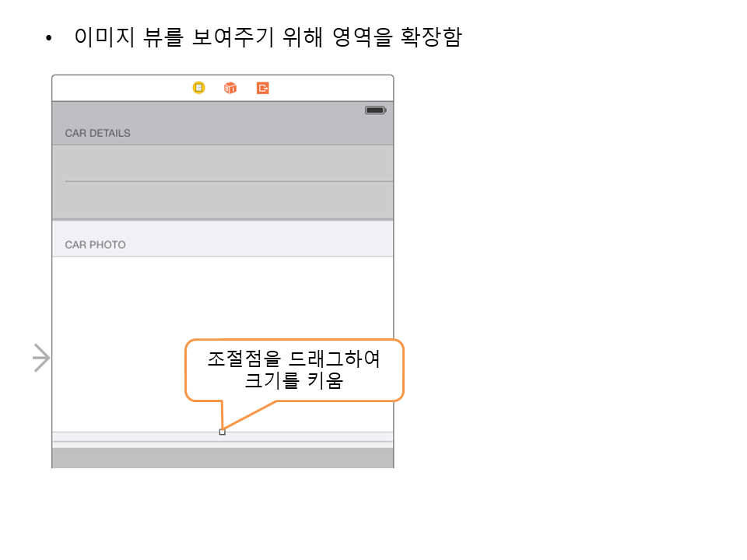Click the orange-bordered callout bubble
The width and height of the screenshot is (747, 560).
point(294,370)
